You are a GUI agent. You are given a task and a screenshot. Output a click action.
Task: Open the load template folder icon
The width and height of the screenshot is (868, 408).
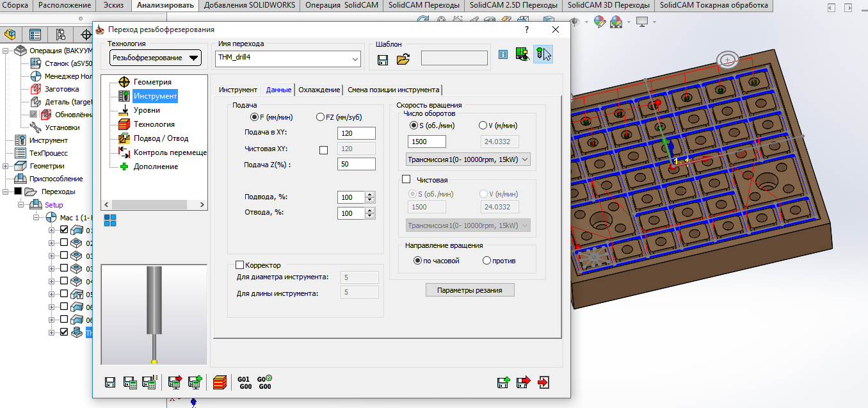coord(403,60)
